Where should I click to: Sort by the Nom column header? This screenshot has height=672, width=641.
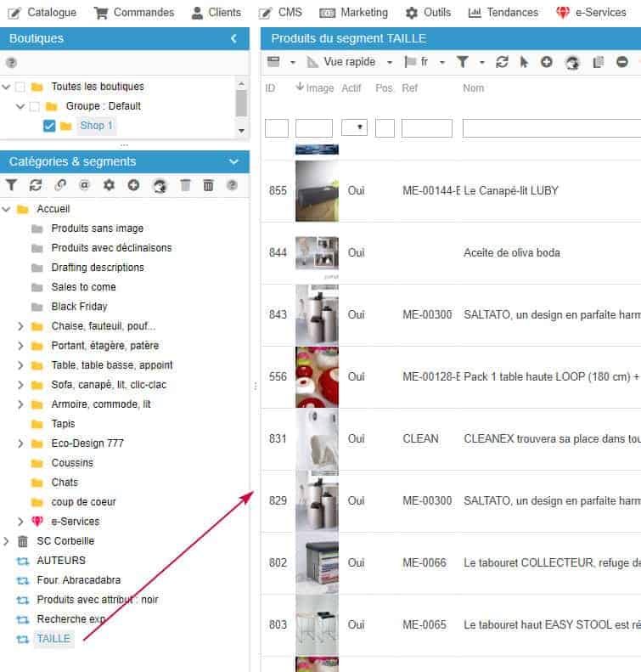(x=473, y=88)
